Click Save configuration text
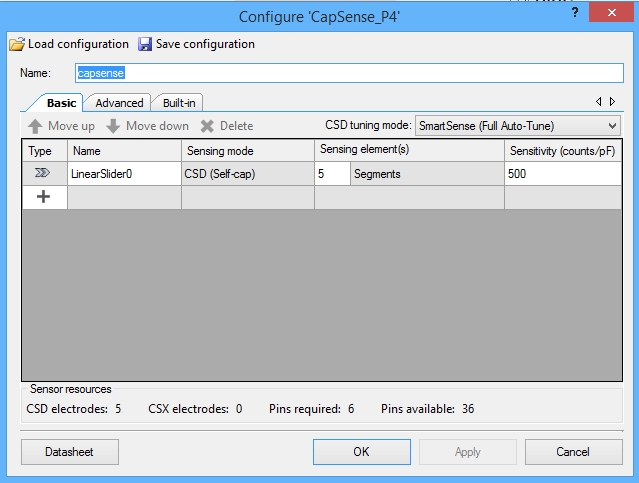The width and height of the screenshot is (639, 483). click(x=205, y=44)
